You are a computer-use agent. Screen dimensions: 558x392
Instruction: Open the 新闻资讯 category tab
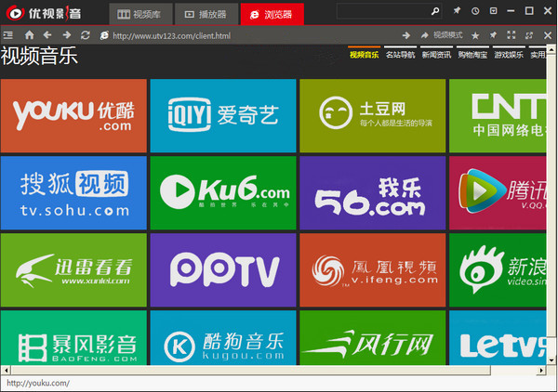(437, 53)
